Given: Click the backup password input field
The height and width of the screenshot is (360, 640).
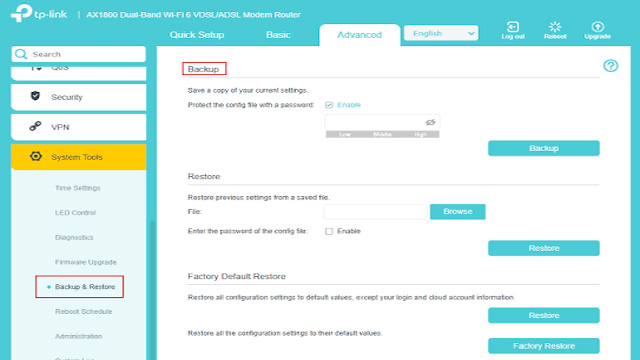Looking at the screenshot, I should tap(382, 122).
